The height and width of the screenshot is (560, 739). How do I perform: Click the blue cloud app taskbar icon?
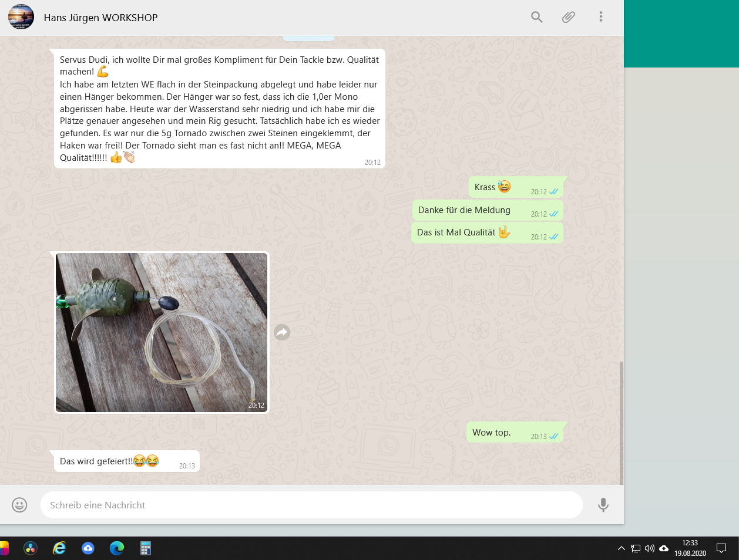tap(88, 548)
